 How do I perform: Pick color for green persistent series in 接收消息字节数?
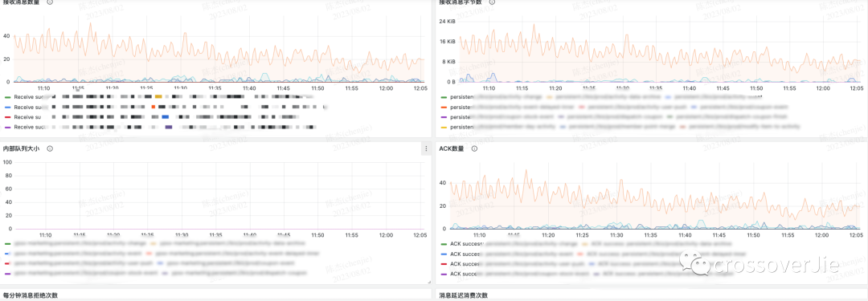tap(443, 97)
